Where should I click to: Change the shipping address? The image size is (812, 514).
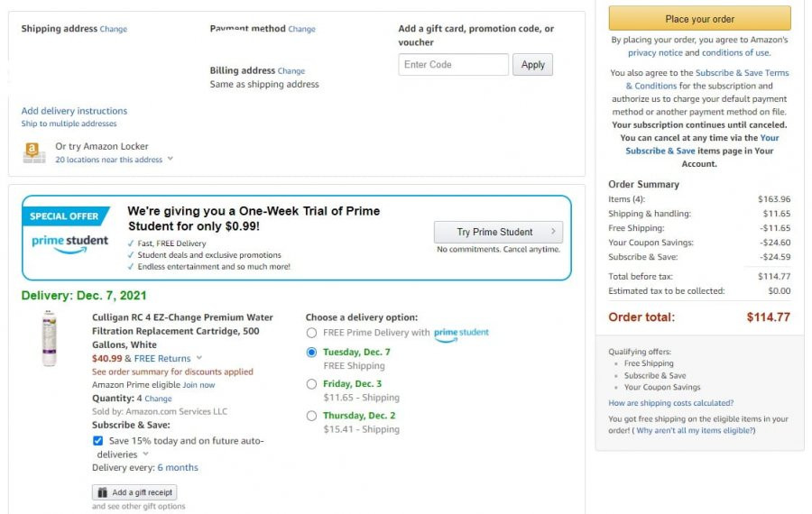pyautogui.click(x=114, y=29)
